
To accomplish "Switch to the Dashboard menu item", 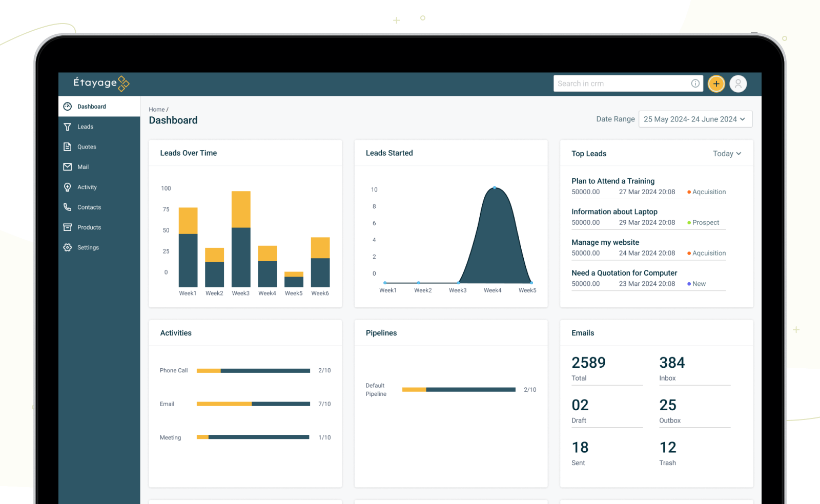I will coord(92,106).
